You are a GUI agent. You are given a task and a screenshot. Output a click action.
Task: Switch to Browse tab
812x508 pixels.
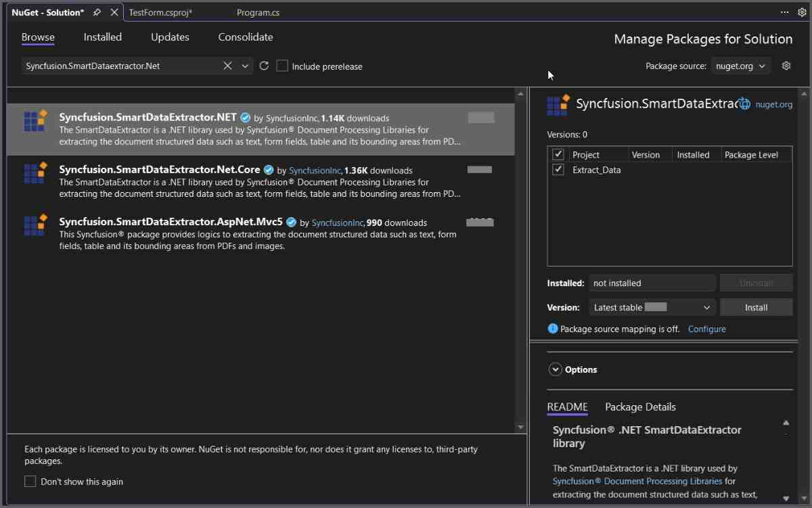38,37
